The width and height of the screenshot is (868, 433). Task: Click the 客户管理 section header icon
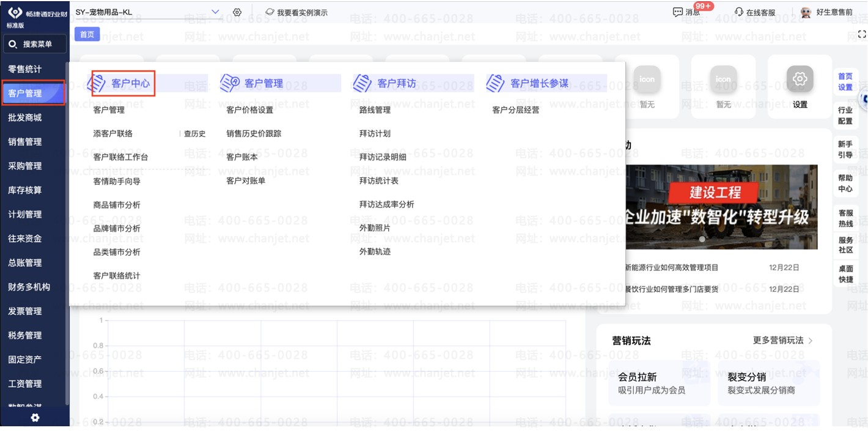point(230,83)
